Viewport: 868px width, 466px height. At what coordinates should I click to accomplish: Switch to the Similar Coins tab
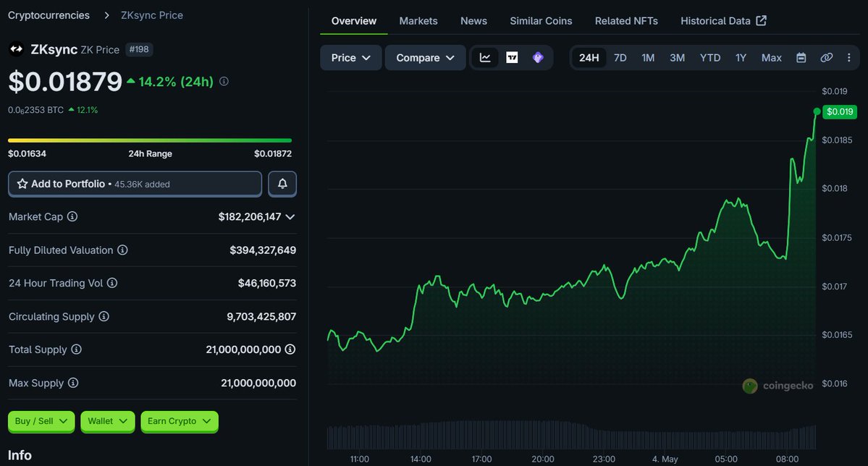[x=541, y=21]
